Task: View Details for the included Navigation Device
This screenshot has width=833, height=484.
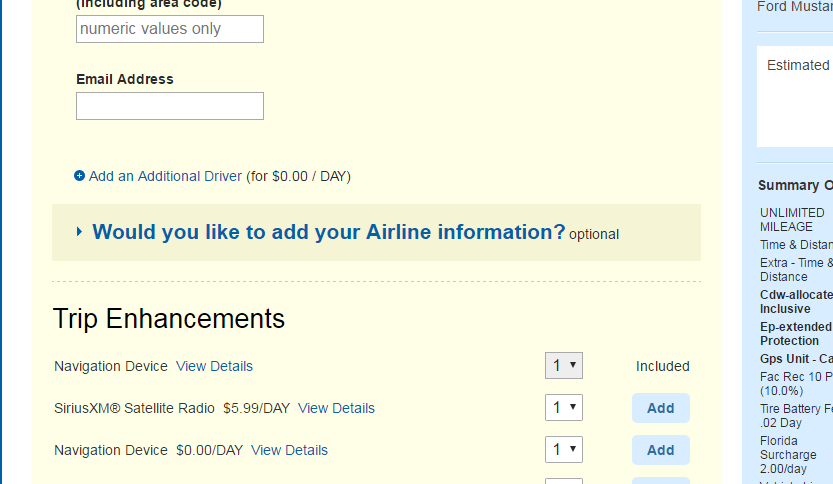Action: (214, 366)
